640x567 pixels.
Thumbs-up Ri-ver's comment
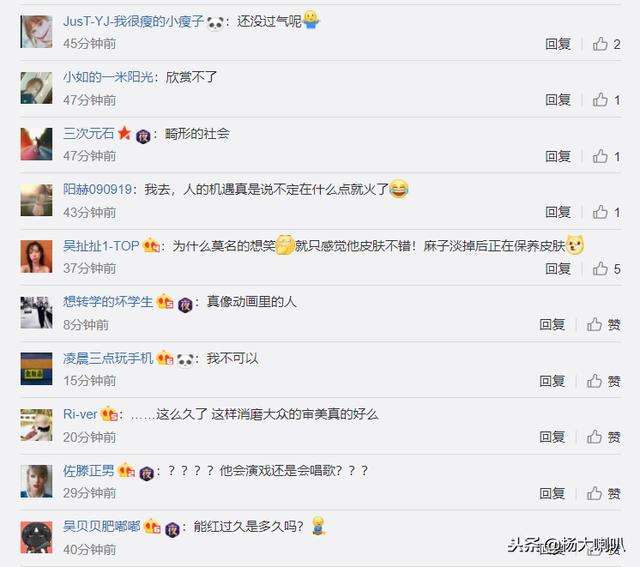603,437
